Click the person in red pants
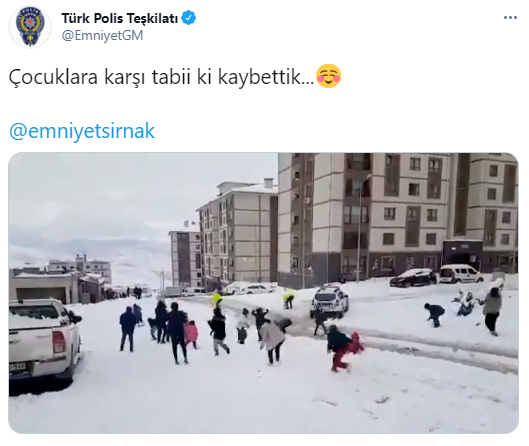This screenshot has width=529, height=446. (x=339, y=349)
